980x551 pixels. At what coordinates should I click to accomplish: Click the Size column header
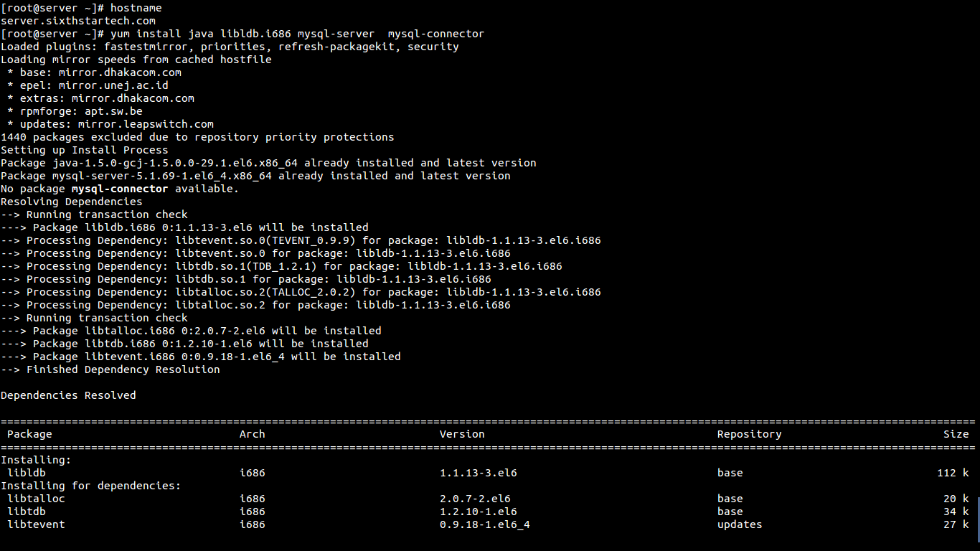956,434
